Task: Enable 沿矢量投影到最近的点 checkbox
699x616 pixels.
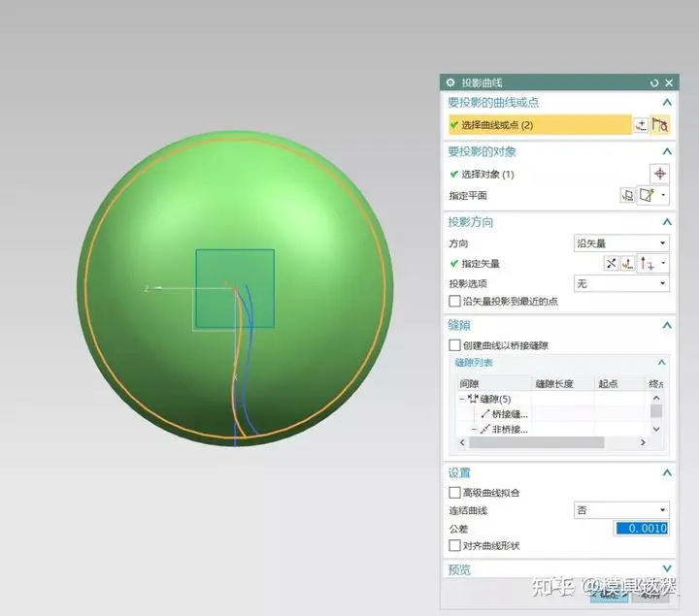Action: [x=454, y=301]
